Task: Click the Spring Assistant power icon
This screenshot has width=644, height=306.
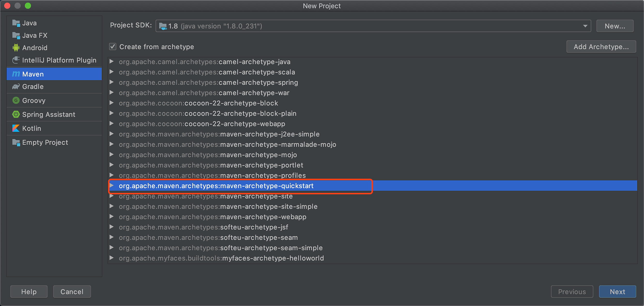Action: 16,114
